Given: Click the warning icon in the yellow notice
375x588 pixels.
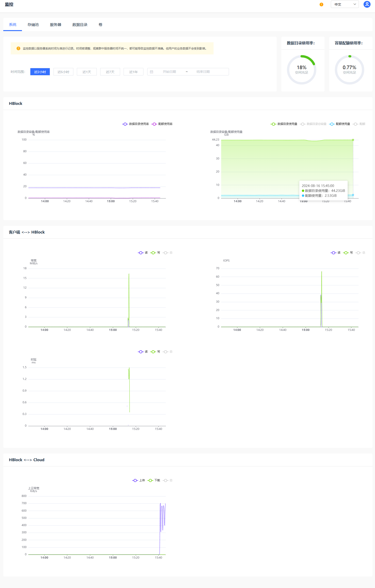Looking at the screenshot, I should tap(18, 48).
